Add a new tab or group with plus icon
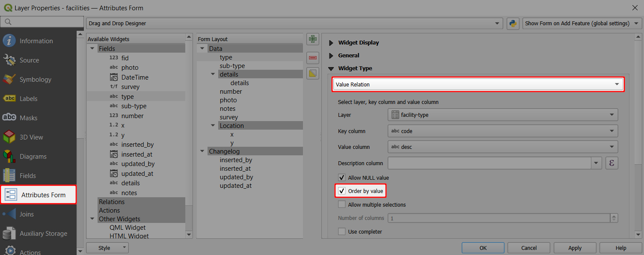The height and width of the screenshot is (255, 644). pyautogui.click(x=313, y=39)
